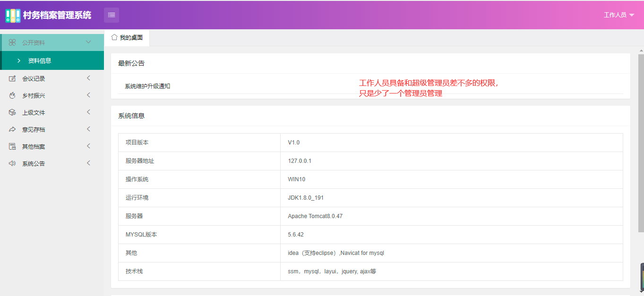The height and width of the screenshot is (296, 644).
Task: Select the 会议记录 menu label
Action: (x=34, y=78)
